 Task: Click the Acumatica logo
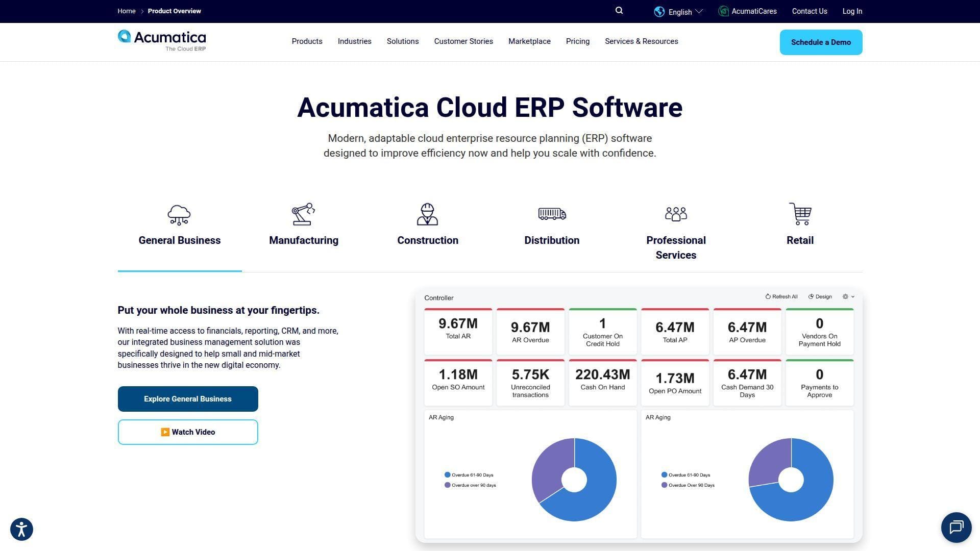tap(162, 41)
